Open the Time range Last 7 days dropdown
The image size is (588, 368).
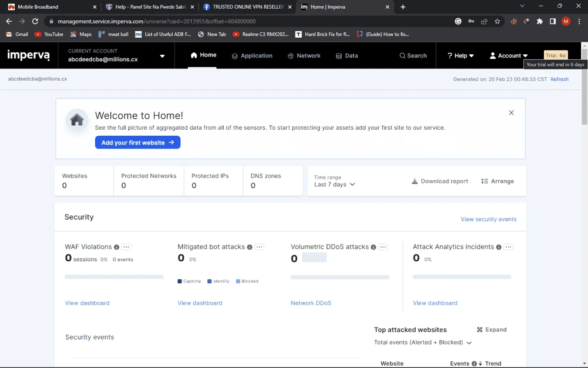point(335,184)
